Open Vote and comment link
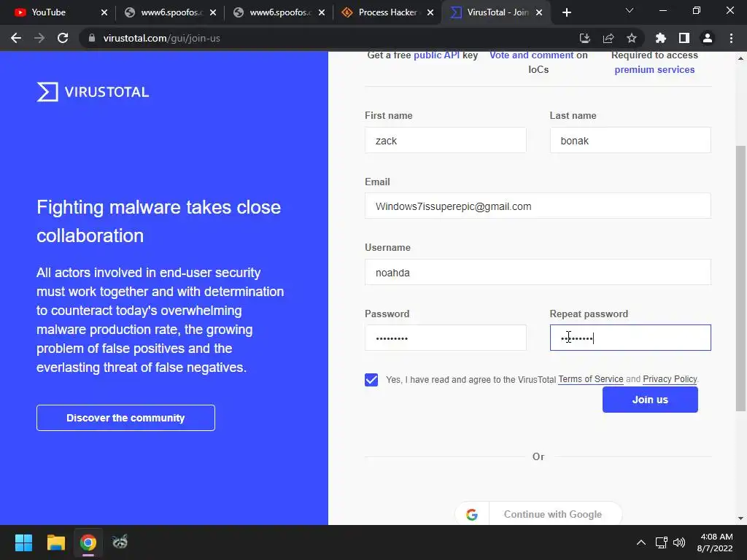747x560 pixels. point(532,55)
